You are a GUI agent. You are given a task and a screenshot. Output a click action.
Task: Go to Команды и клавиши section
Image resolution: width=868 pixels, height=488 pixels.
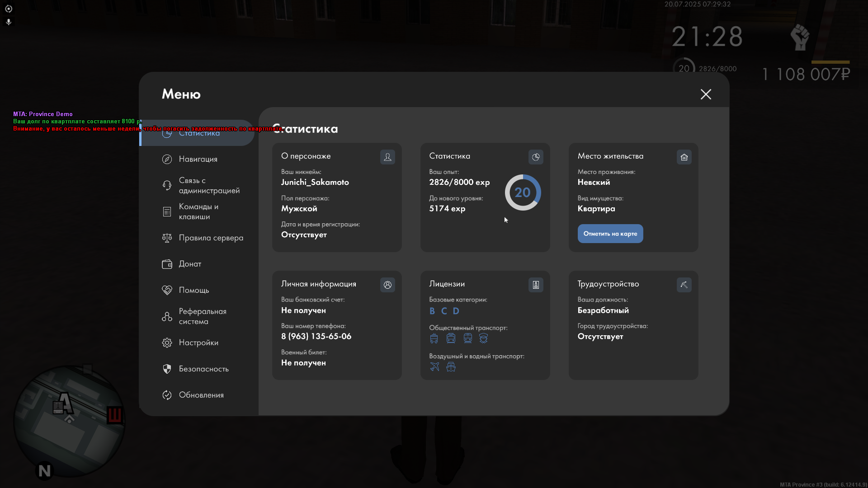(198, 211)
